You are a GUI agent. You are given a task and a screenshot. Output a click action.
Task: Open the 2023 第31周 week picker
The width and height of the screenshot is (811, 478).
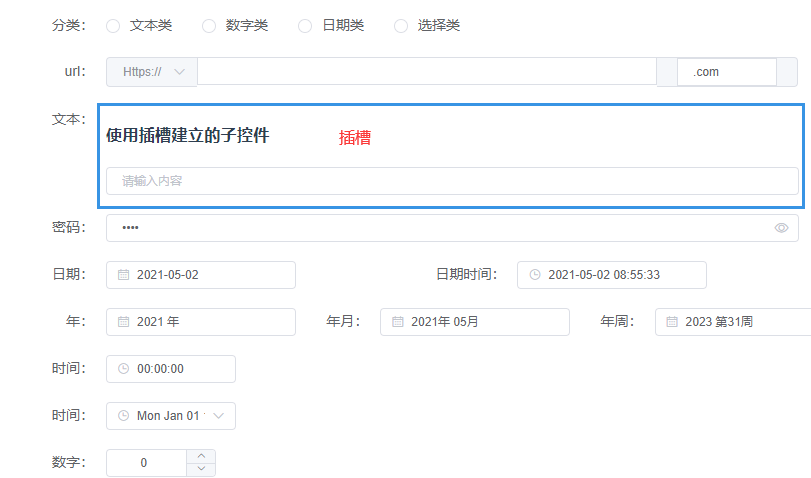pyautogui.click(x=733, y=322)
